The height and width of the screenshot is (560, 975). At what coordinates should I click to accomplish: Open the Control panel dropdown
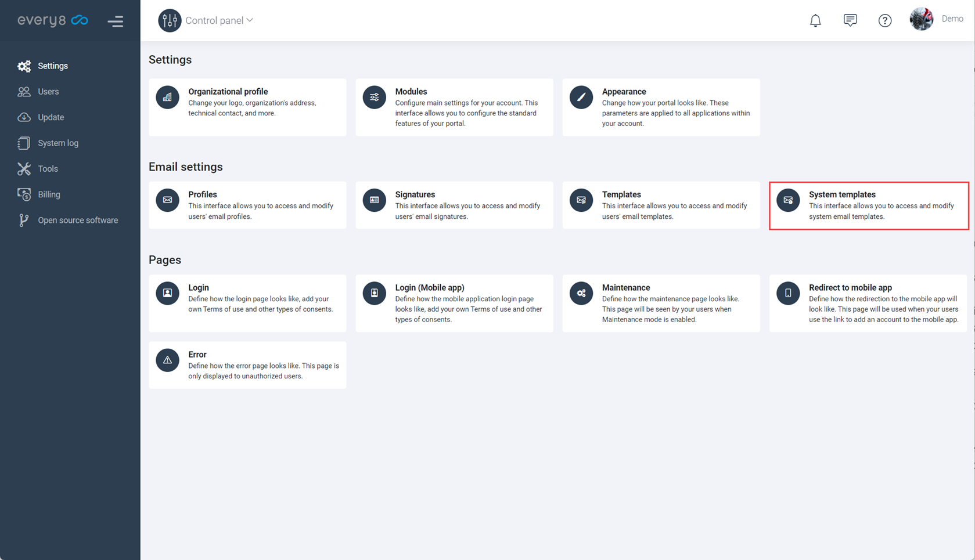[x=218, y=20]
